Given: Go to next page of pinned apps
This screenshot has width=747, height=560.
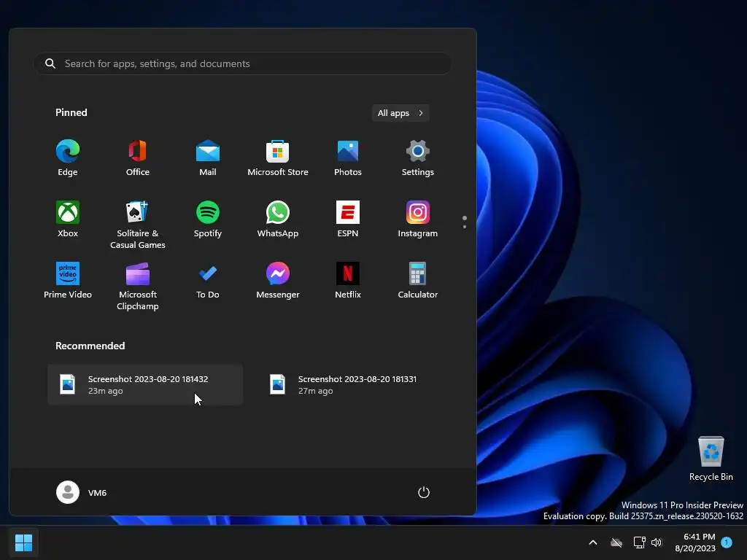Looking at the screenshot, I should (x=465, y=227).
